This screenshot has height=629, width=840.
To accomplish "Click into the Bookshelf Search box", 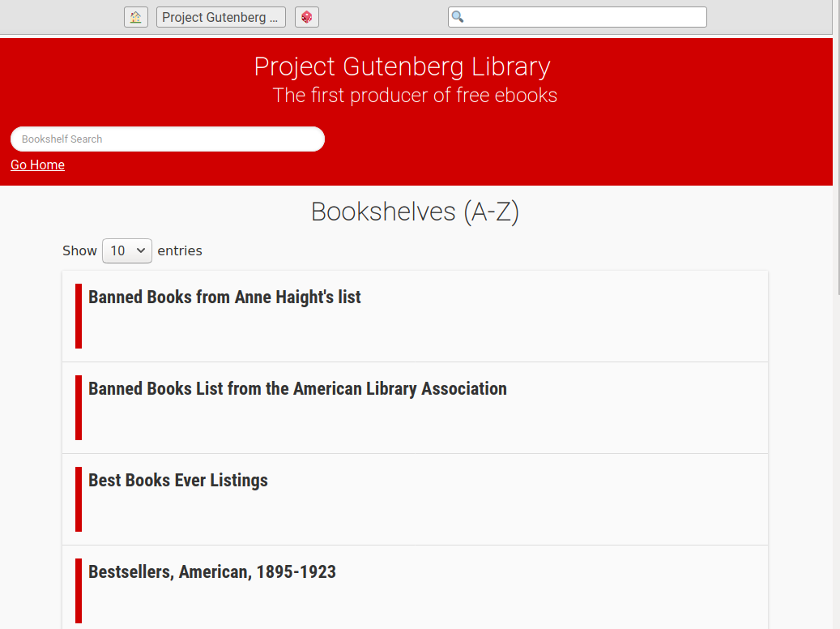I will point(168,139).
